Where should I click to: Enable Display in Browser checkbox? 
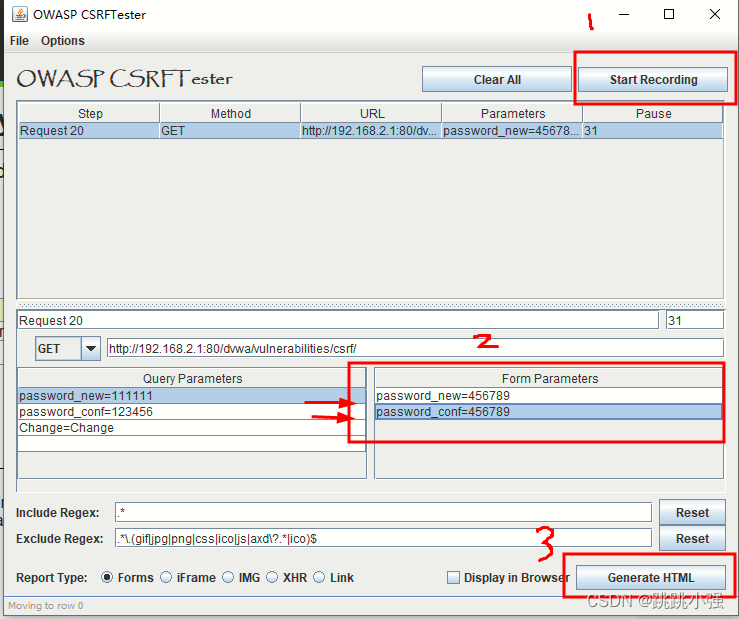pos(453,578)
